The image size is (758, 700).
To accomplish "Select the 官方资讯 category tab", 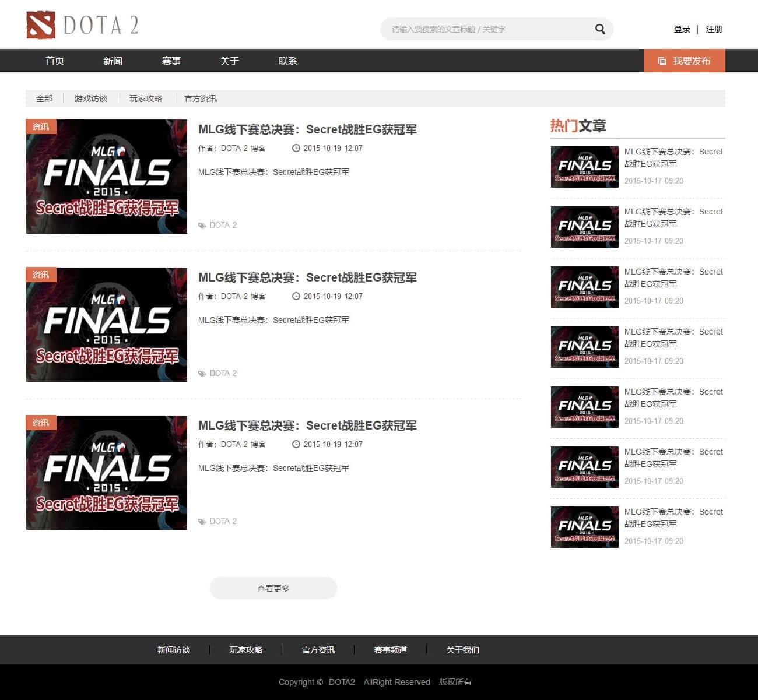I will (x=201, y=99).
